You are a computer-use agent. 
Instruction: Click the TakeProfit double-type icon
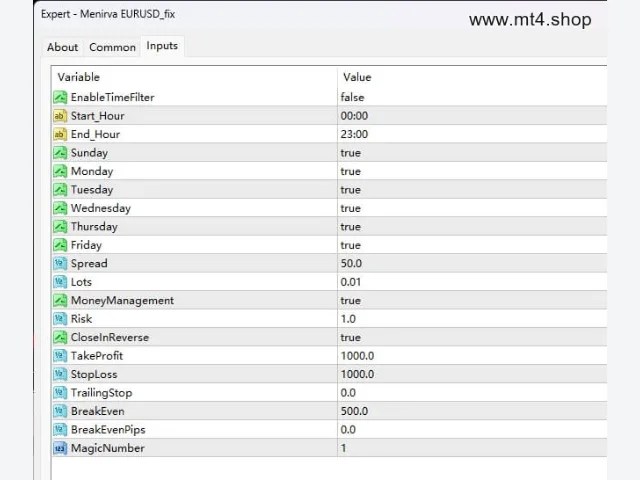point(60,356)
